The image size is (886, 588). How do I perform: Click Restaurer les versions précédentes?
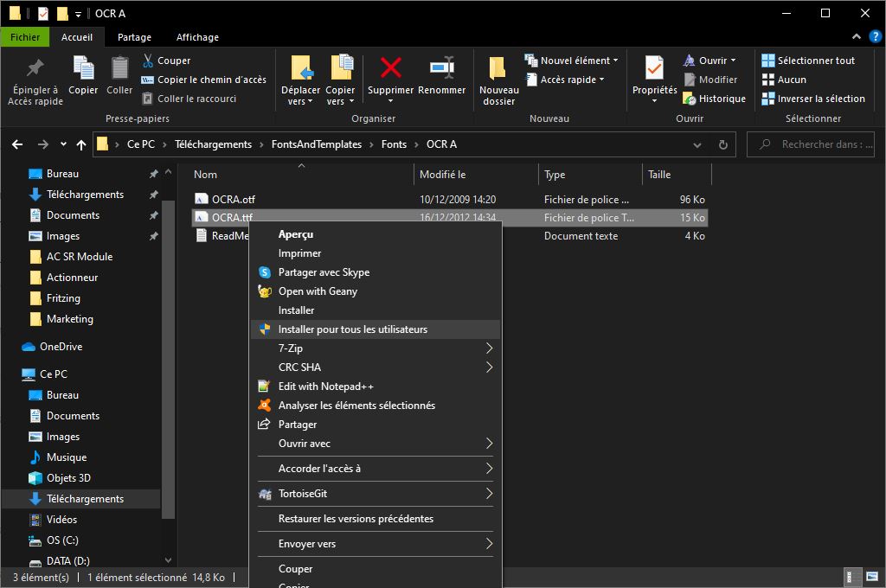pos(376,519)
